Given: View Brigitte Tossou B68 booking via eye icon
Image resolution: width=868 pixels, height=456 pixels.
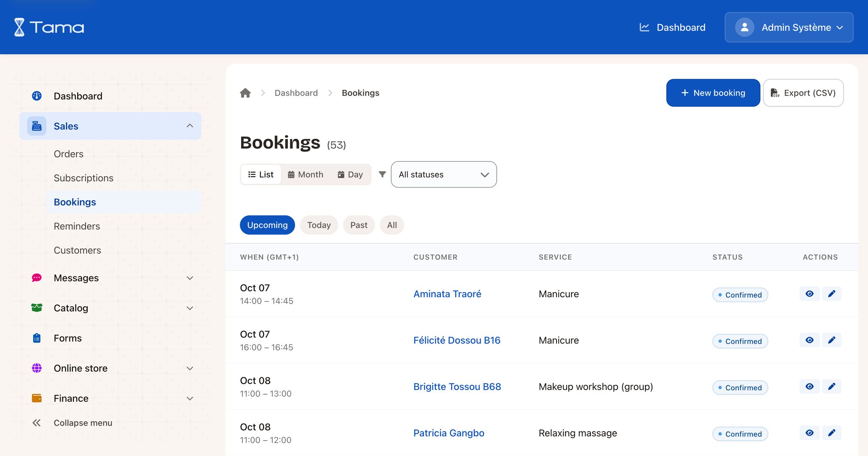Looking at the screenshot, I should (810, 387).
